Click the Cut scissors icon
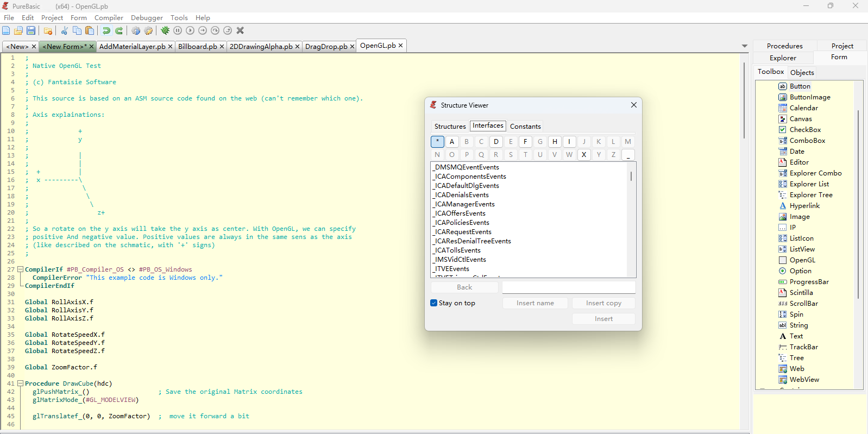 pos(64,31)
